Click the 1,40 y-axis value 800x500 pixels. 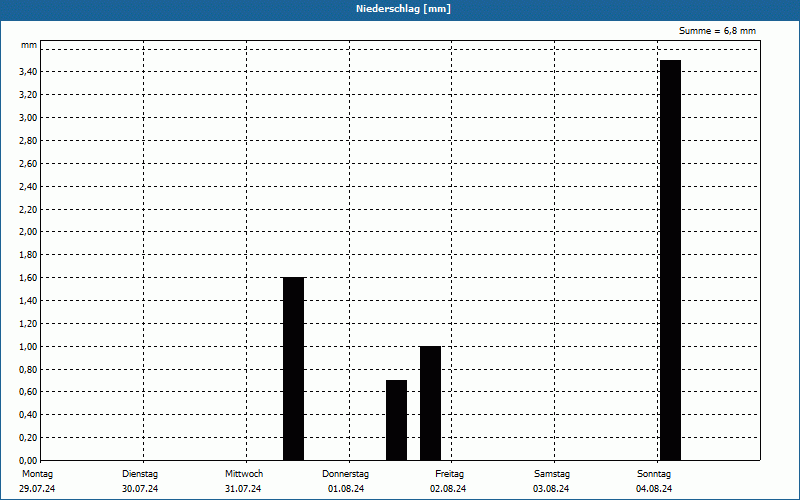pos(28,301)
